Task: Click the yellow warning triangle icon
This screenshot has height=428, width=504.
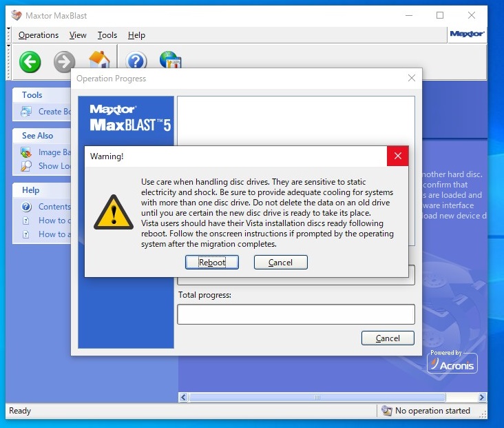Action: [114, 212]
